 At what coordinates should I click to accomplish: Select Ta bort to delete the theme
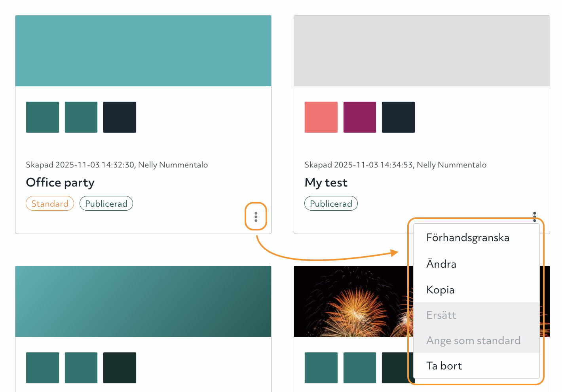pos(444,365)
